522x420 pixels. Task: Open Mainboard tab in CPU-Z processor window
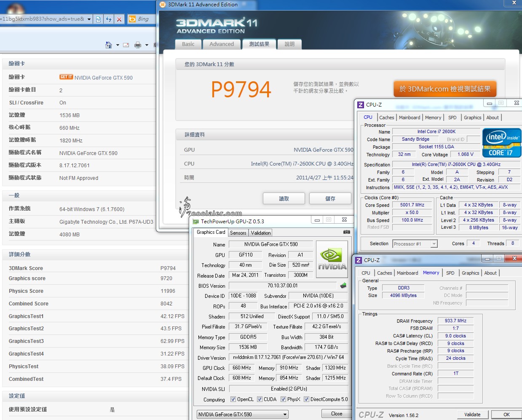[410, 118]
